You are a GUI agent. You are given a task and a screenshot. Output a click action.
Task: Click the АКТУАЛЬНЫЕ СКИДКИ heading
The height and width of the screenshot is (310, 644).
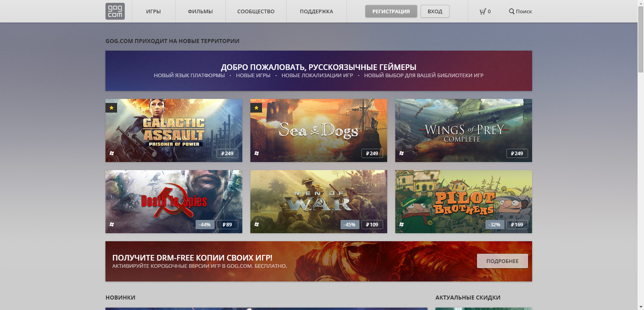(468, 298)
